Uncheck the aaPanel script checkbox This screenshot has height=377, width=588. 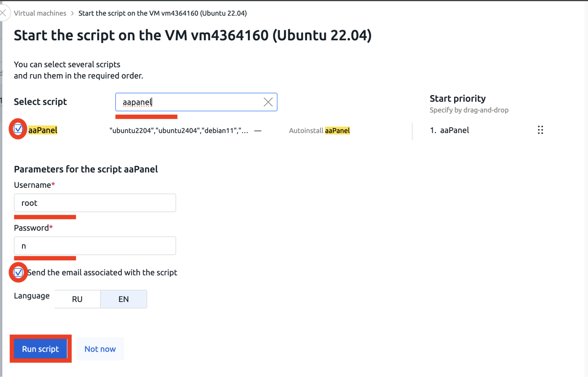[x=18, y=129]
